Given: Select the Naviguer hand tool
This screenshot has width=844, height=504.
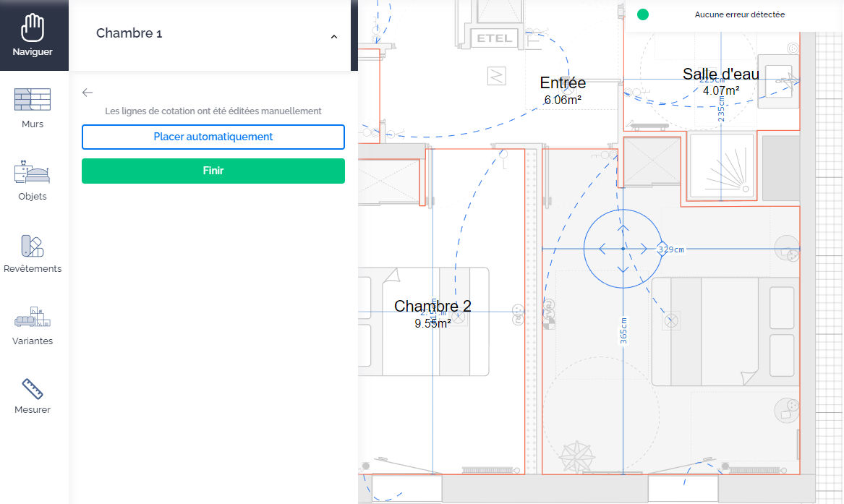Looking at the screenshot, I should click(33, 35).
